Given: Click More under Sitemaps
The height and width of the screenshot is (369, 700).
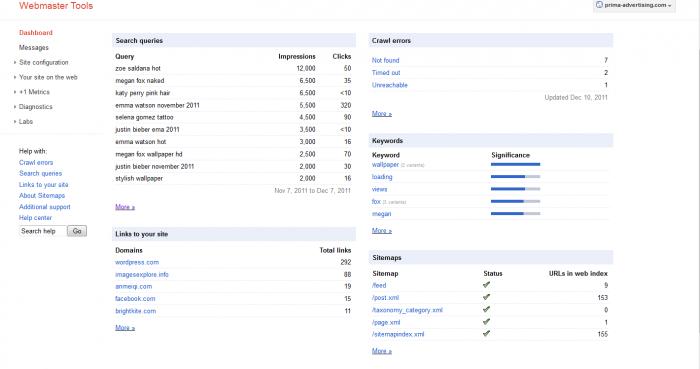Looking at the screenshot, I should coord(382,351).
